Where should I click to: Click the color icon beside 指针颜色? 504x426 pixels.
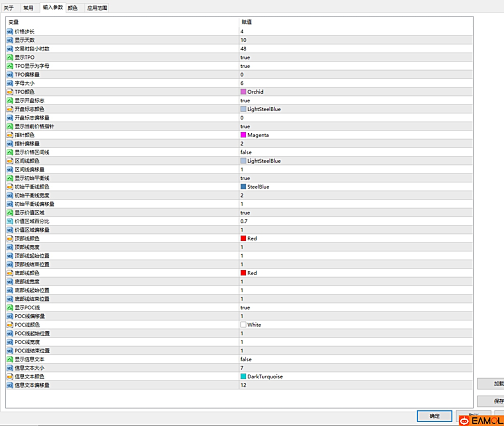(x=10, y=135)
